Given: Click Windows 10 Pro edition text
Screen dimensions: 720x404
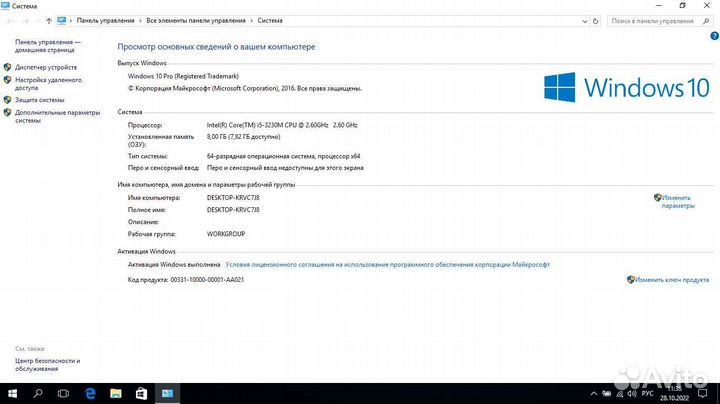Looking at the screenshot, I should coord(183,76).
